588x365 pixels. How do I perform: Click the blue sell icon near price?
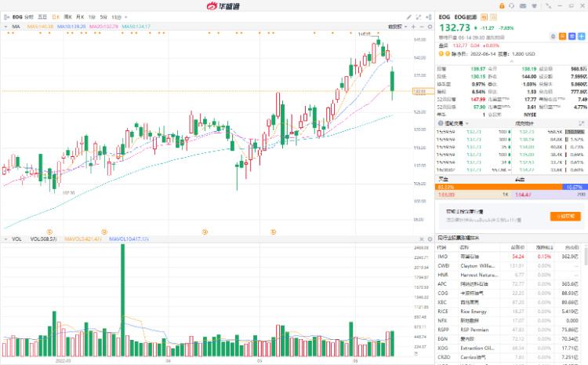coord(572,36)
